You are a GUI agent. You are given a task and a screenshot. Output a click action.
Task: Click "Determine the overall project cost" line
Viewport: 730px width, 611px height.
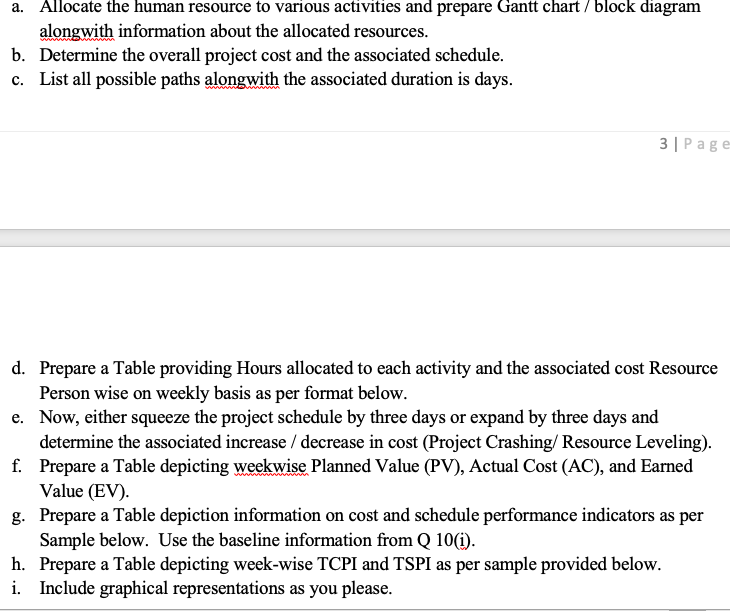(x=271, y=55)
